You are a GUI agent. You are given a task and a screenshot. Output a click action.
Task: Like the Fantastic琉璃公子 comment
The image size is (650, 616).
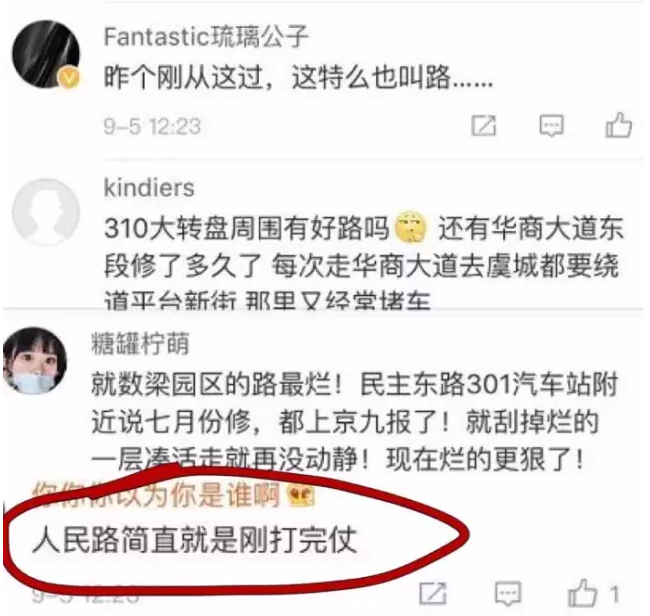618,125
